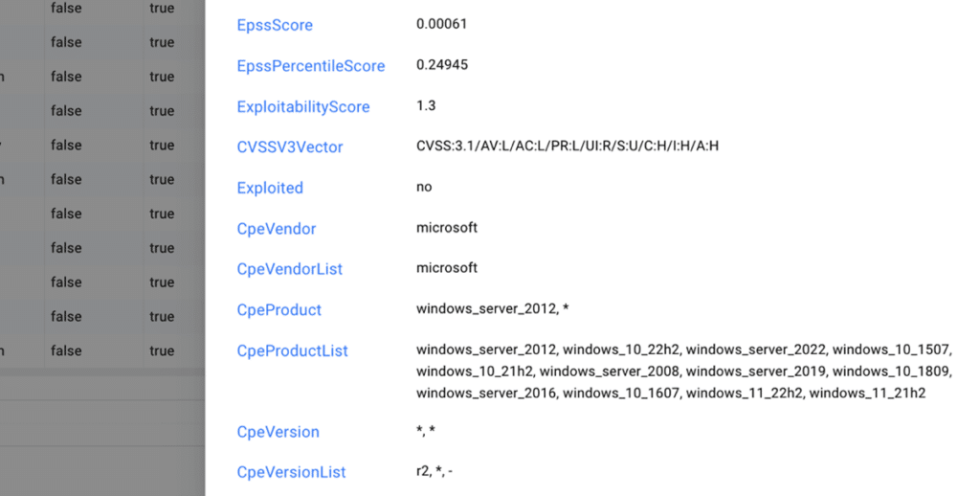The height and width of the screenshot is (496, 980).
Task: Click the CpeVersionList value "r2, *, -"
Action: click(434, 471)
